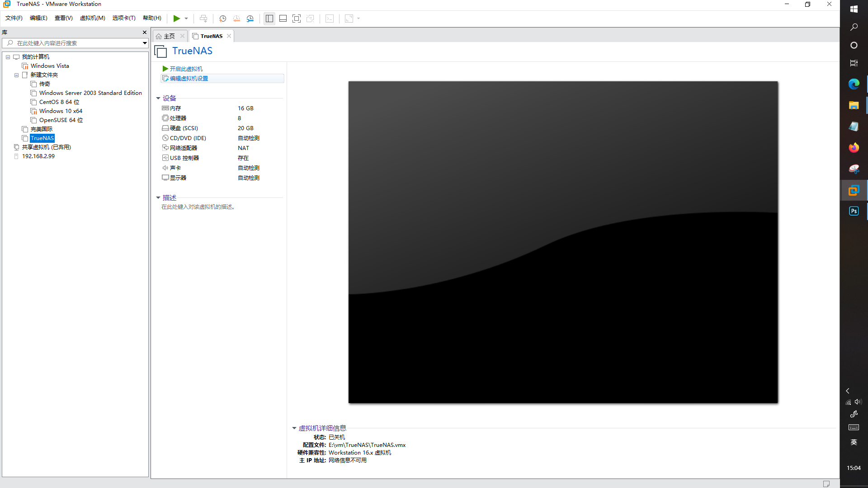Open the snapshot manager wrench icon

250,19
